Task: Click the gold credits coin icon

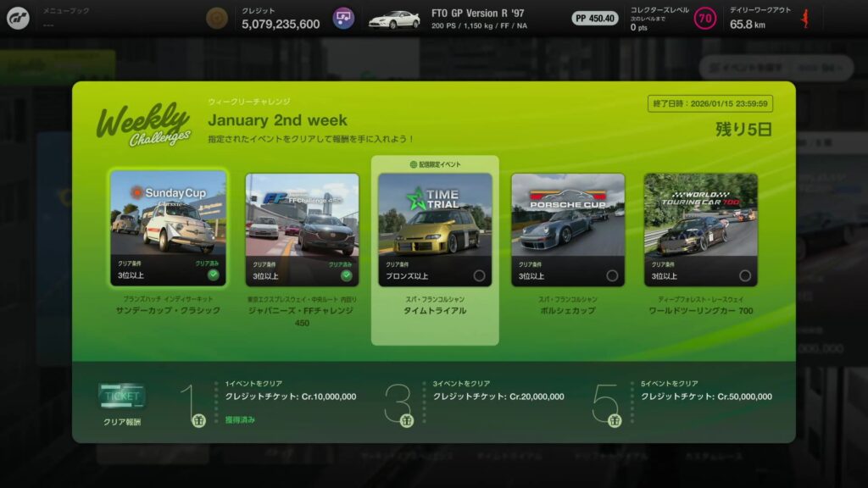Action: pyautogui.click(x=217, y=18)
